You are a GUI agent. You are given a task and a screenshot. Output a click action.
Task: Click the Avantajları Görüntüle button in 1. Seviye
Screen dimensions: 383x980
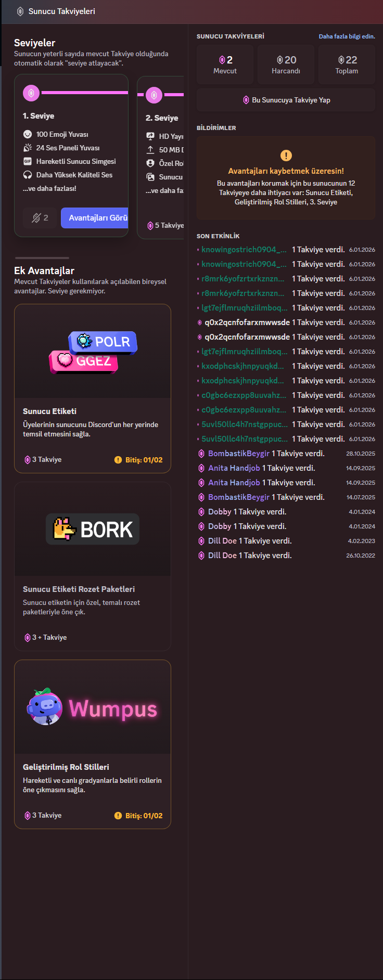pos(95,218)
